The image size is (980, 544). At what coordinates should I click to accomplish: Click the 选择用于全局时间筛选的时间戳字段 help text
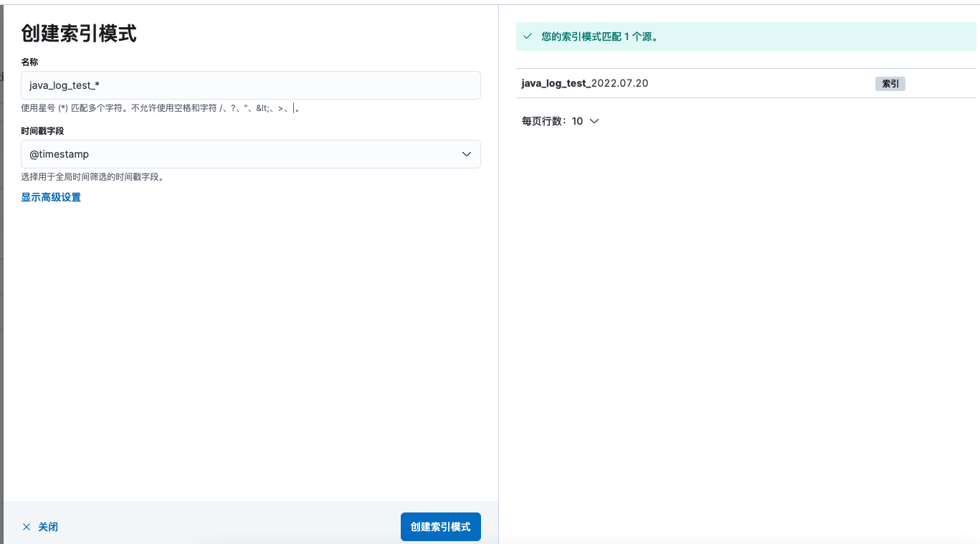[x=92, y=177]
